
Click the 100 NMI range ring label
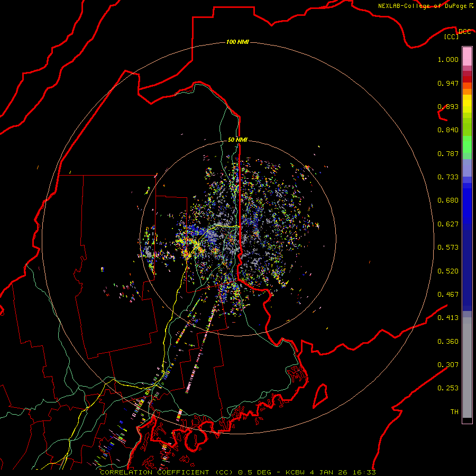click(x=237, y=42)
